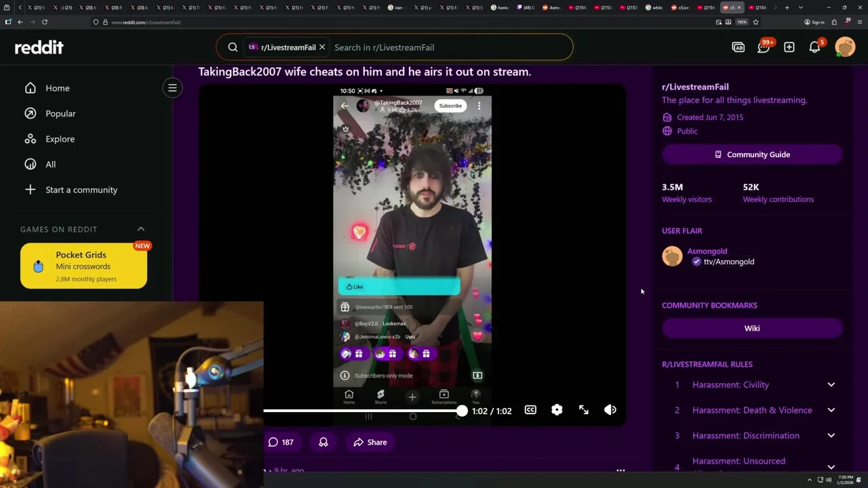Click 'Created Jun 7, 2015' text
Image resolution: width=868 pixels, height=488 pixels.
pyautogui.click(x=710, y=117)
